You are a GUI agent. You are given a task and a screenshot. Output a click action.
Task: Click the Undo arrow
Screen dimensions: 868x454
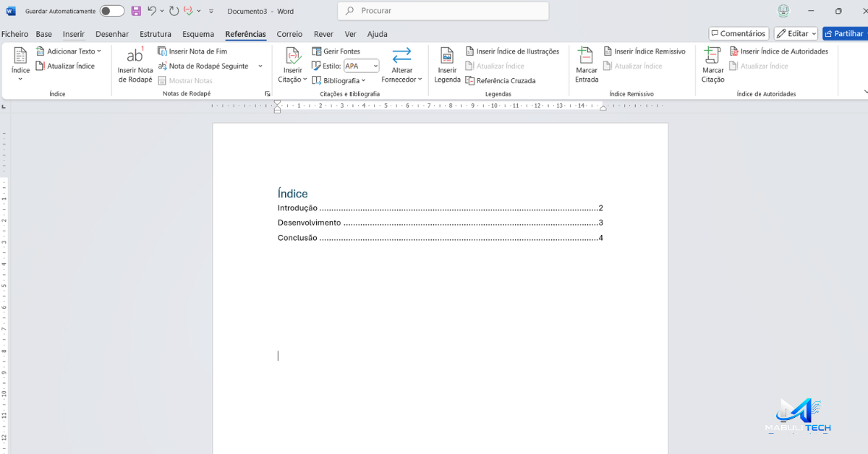(x=152, y=11)
